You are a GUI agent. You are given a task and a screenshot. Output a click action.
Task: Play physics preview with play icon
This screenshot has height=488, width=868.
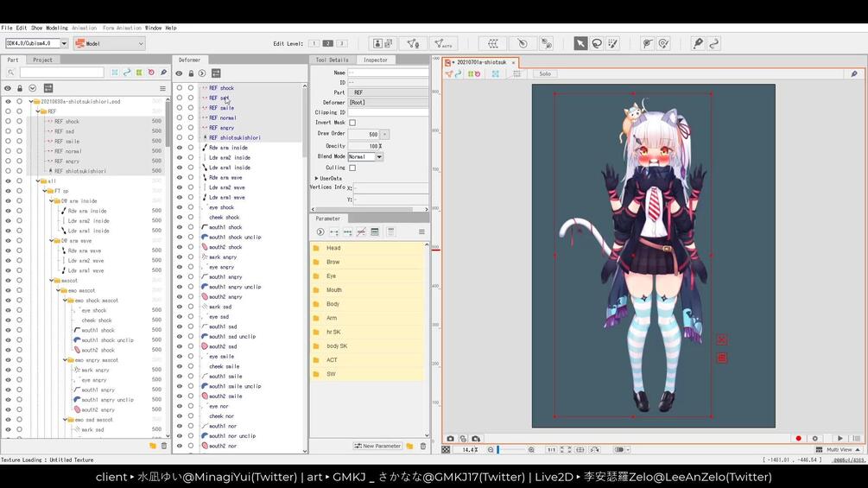point(839,438)
